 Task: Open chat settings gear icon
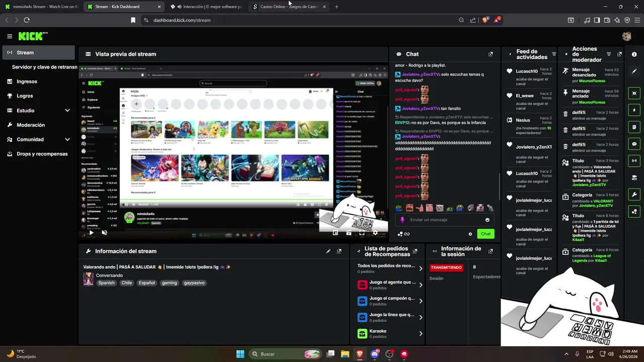pos(470,234)
